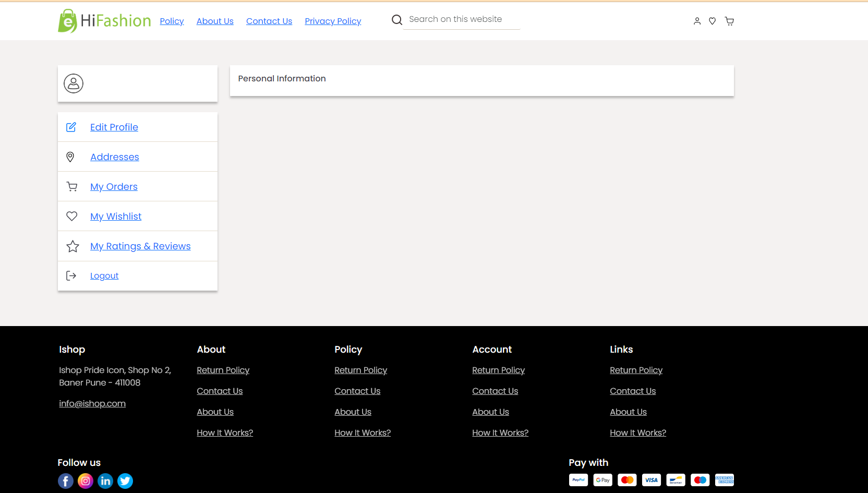Viewport: 868px width, 493px height.
Task: Open the LinkedIn social icon
Action: pyautogui.click(x=105, y=481)
